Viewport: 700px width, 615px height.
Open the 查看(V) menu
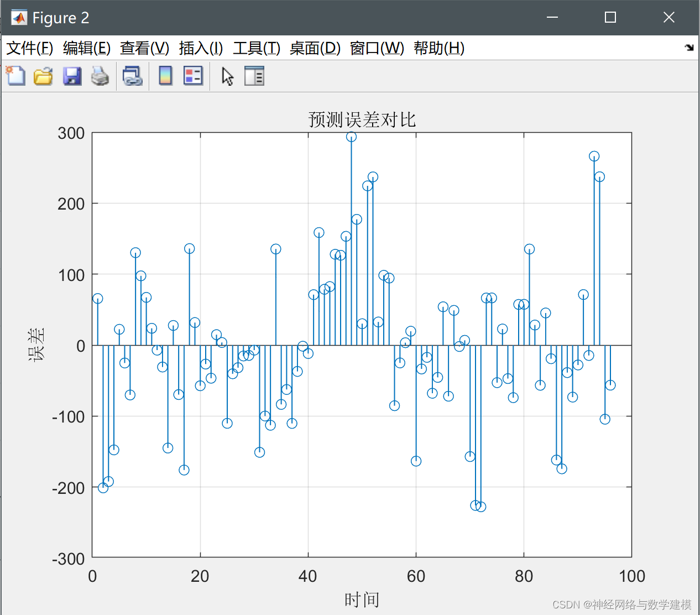coord(145,48)
